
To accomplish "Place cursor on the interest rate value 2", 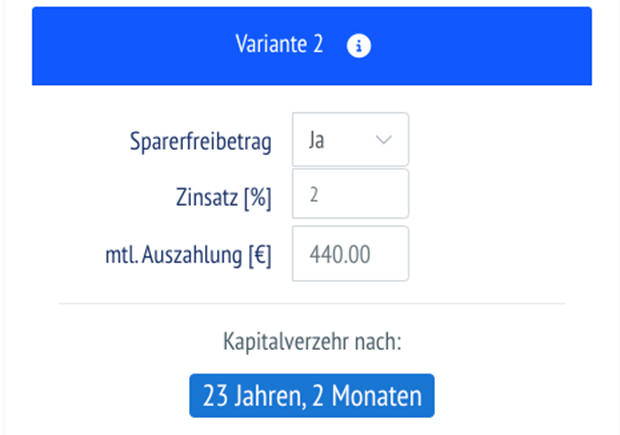I will [314, 195].
